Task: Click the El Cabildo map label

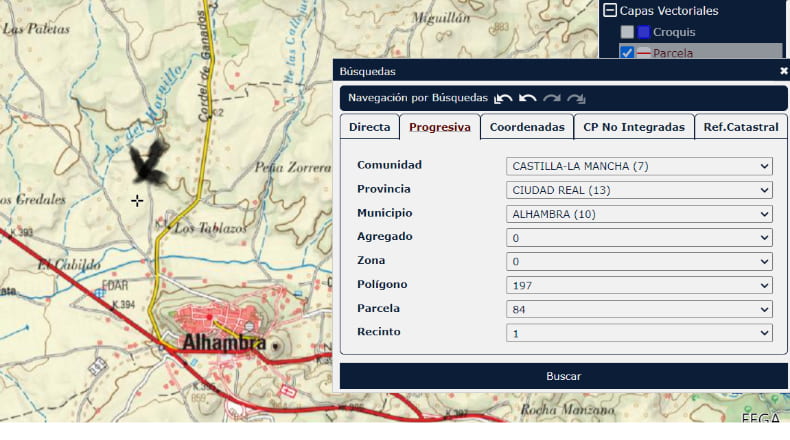Action: click(69, 264)
